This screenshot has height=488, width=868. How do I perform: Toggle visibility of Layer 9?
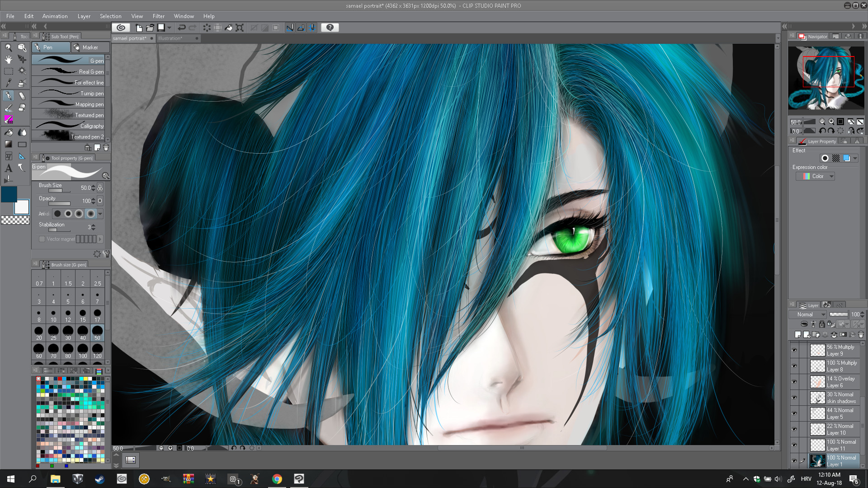click(794, 350)
